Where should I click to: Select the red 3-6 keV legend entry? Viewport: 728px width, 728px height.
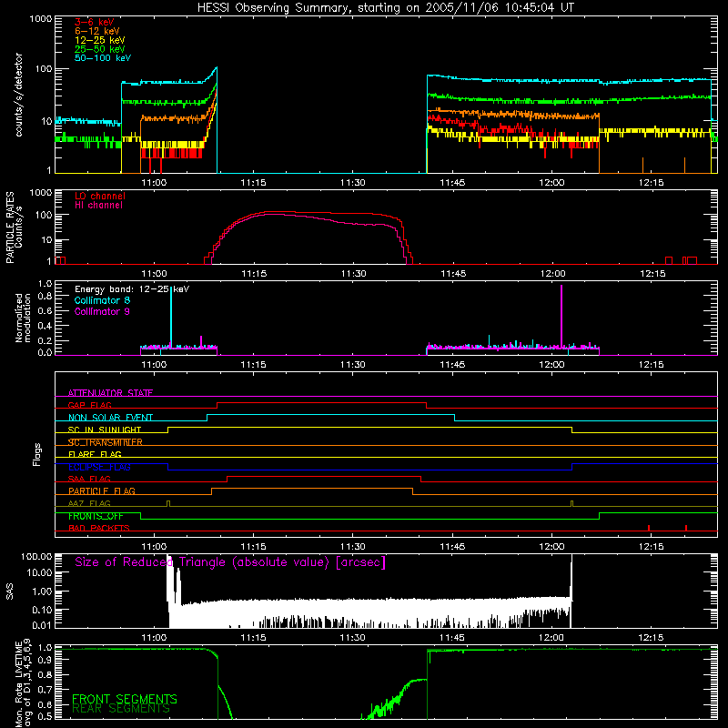coord(94,22)
